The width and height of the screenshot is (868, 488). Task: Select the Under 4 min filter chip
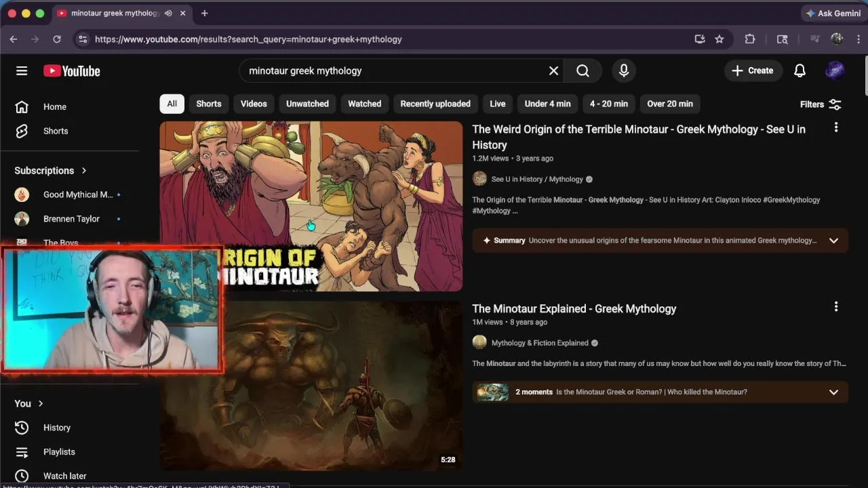click(547, 104)
